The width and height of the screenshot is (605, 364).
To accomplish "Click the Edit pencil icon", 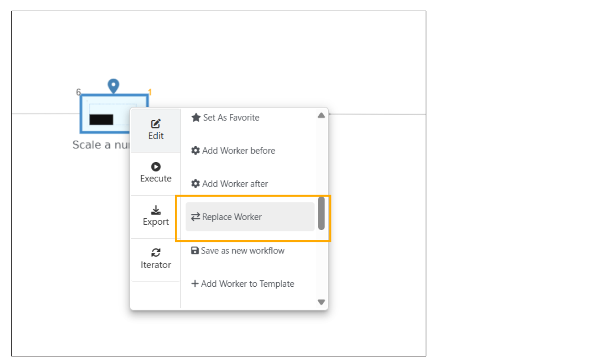I will 156,124.
